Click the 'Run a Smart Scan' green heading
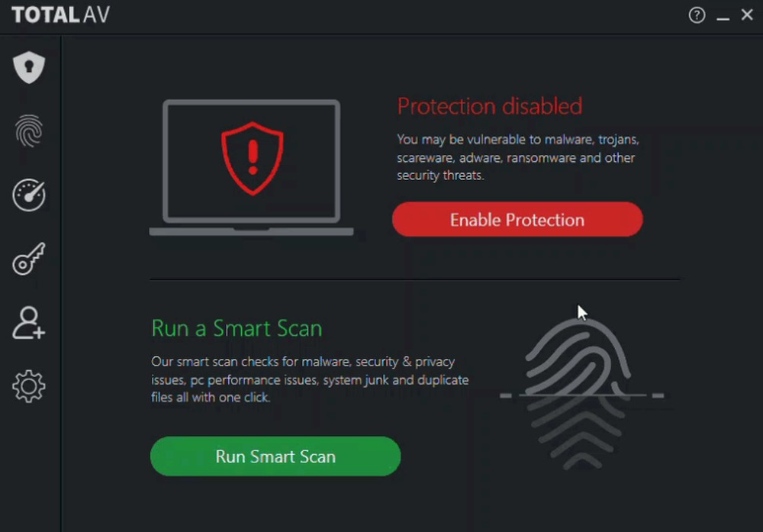 tap(237, 328)
